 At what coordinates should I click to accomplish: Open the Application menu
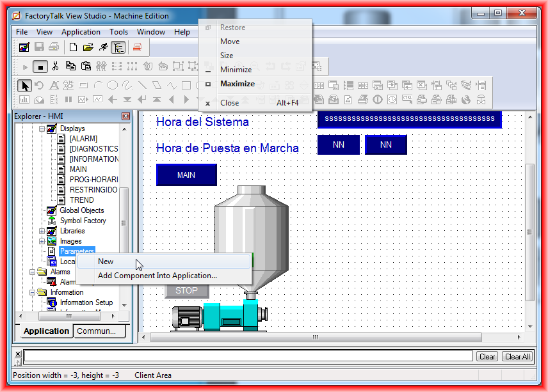tap(81, 31)
